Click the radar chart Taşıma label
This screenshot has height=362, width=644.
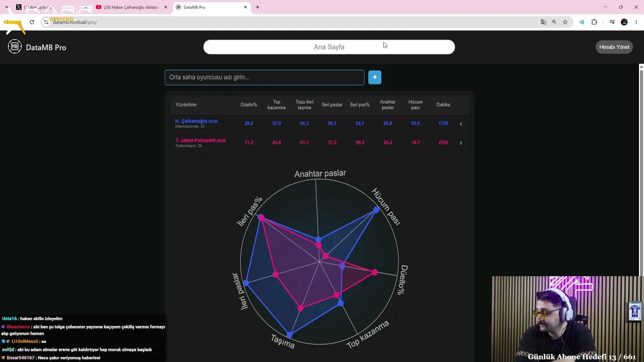[283, 341]
